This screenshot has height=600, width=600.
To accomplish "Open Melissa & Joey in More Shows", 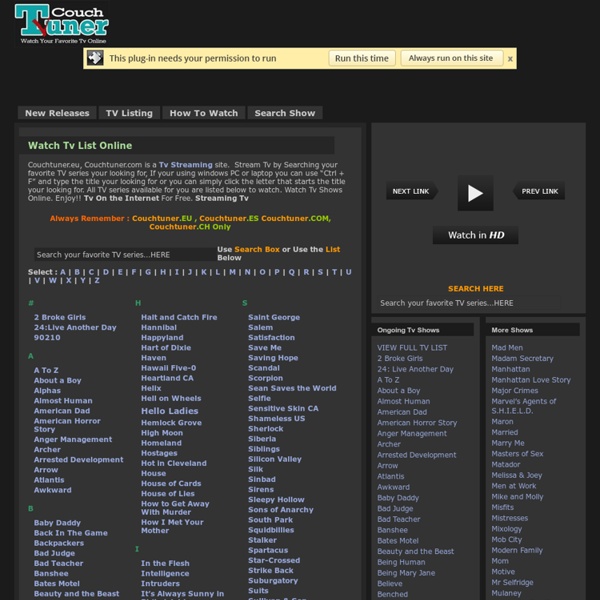I will click(x=517, y=475).
